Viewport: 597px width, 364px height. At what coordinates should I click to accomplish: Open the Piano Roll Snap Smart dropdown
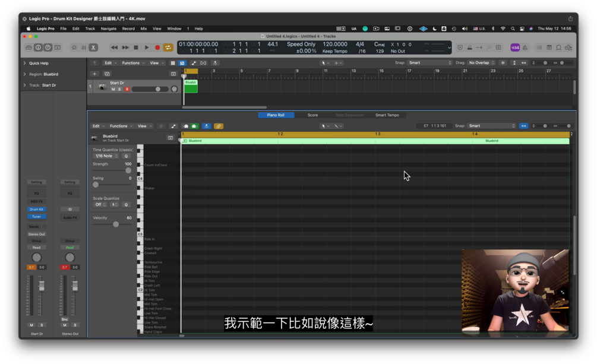pos(491,126)
